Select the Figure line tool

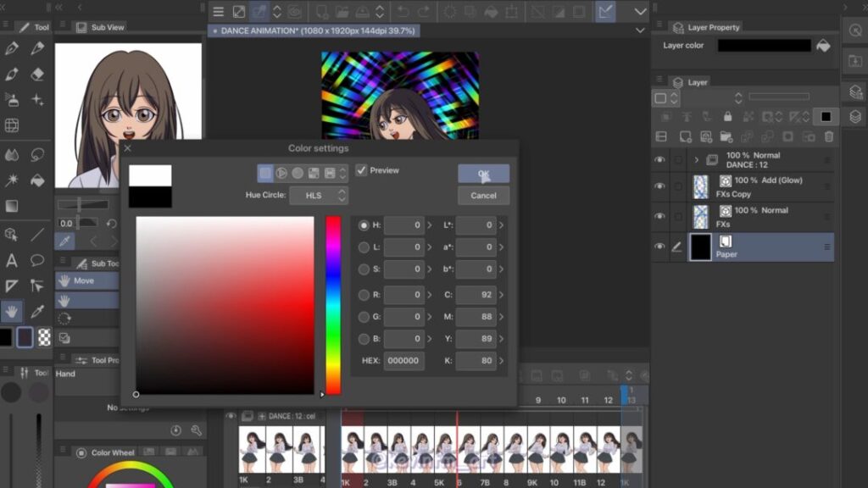click(x=37, y=235)
